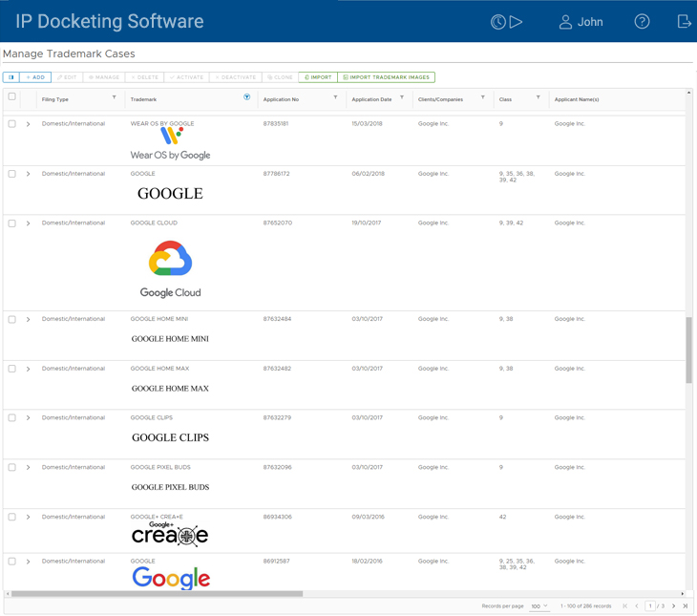Image resolution: width=697 pixels, height=616 pixels.
Task: Click the Add button in the toolbar
Action: [35, 77]
